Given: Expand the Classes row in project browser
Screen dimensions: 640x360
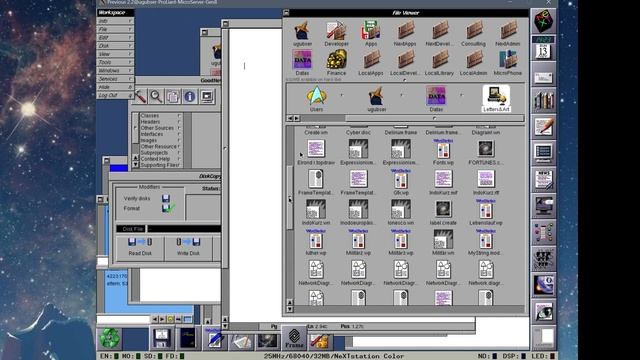Looking at the screenshot, I should coord(160,116).
